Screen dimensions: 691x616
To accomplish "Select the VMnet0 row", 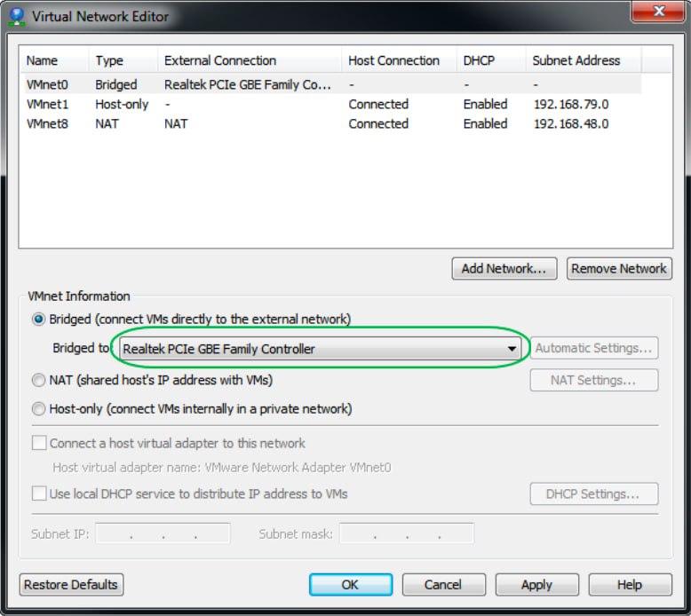I will (x=330, y=84).
